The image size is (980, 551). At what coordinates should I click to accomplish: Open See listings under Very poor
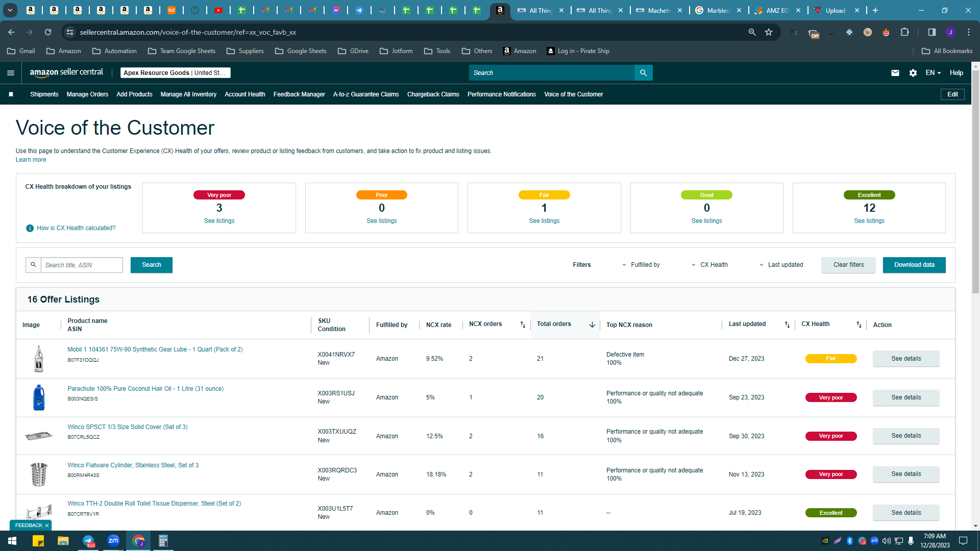[219, 221]
